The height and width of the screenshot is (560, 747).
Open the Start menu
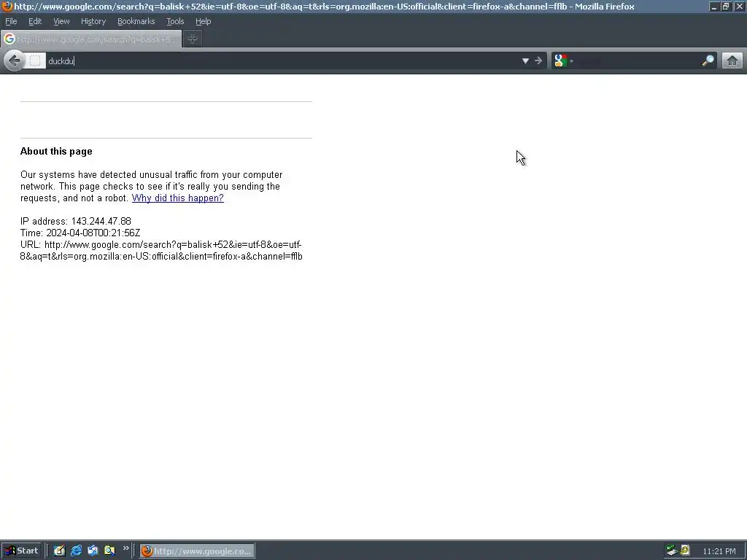tap(21, 551)
